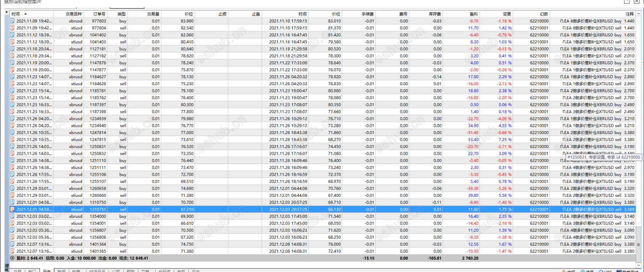Close the toolbox panel with the X
The height and width of the screenshot is (272, 644).
pos(6,12)
